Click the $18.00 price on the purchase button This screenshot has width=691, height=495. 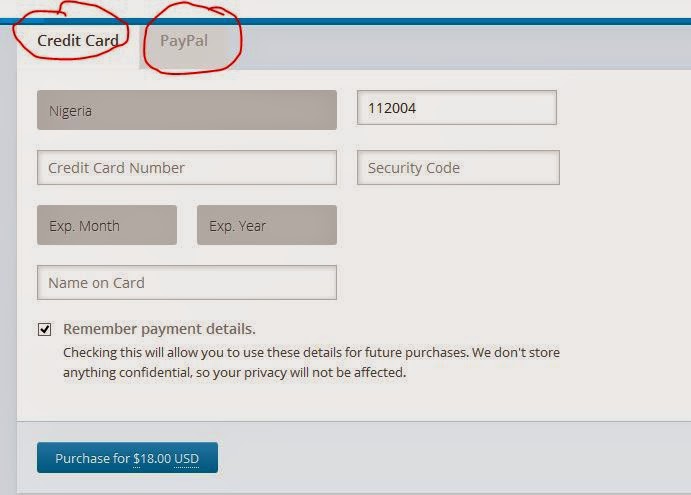[152, 459]
